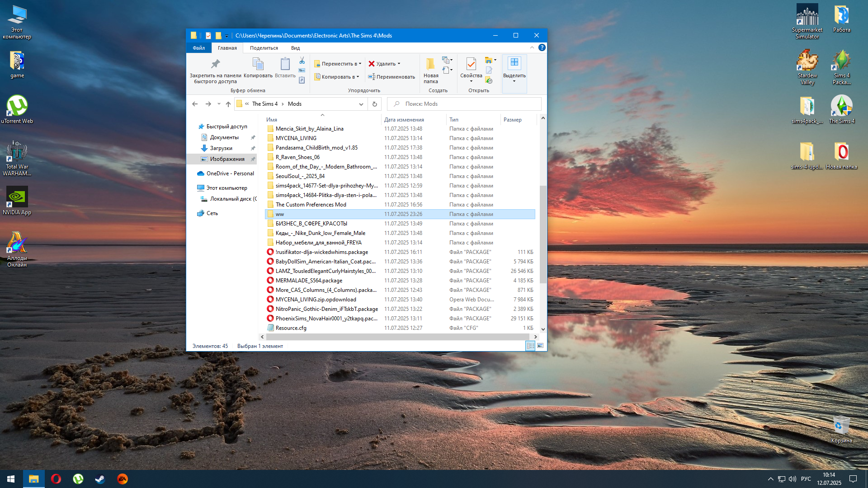Click the vertical scrollbar down arrow
Viewport: 868px width, 488px height.
543,329
